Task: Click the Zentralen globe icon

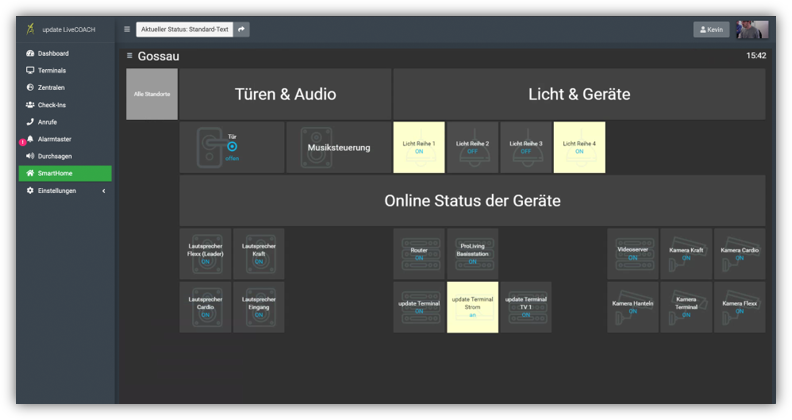Action: pos(30,87)
